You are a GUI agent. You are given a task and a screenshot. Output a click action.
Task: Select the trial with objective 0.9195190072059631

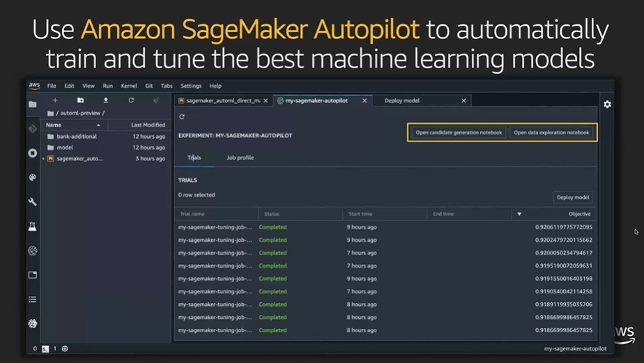click(385, 265)
